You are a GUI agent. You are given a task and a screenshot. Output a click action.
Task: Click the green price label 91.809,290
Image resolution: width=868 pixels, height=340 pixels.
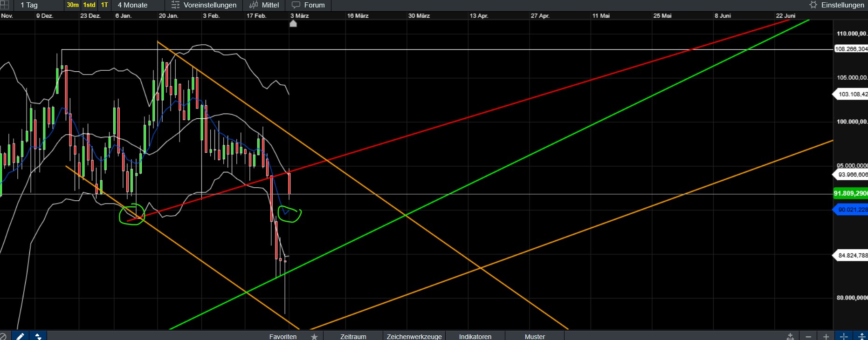(850, 193)
